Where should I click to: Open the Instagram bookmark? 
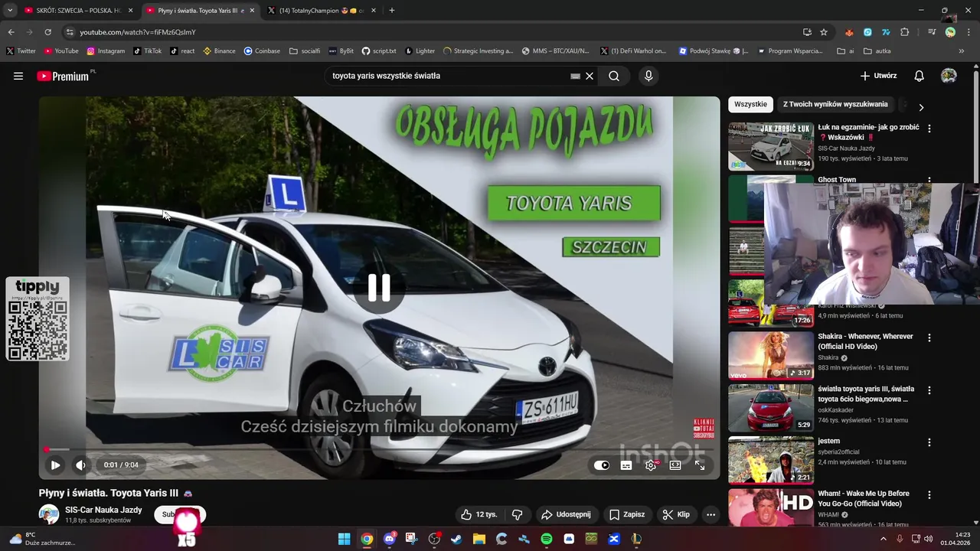pos(106,51)
